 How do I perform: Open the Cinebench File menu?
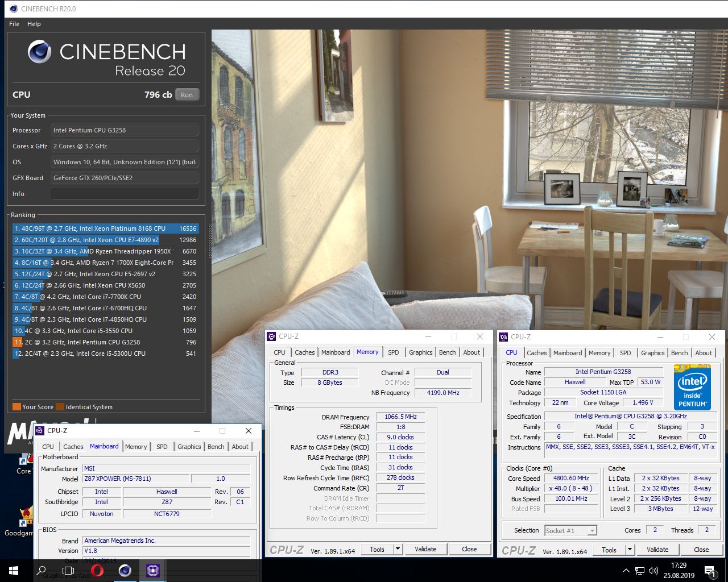[14, 24]
